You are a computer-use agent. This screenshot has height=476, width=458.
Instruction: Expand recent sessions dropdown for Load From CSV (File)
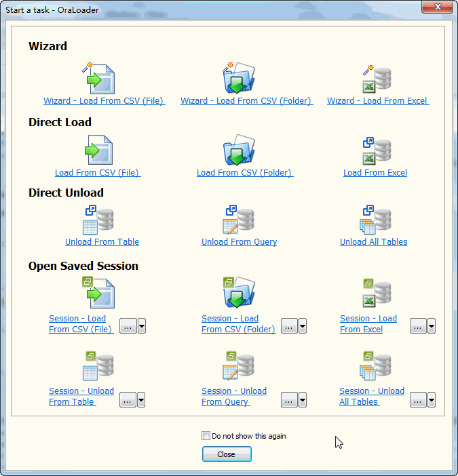tap(142, 326)
